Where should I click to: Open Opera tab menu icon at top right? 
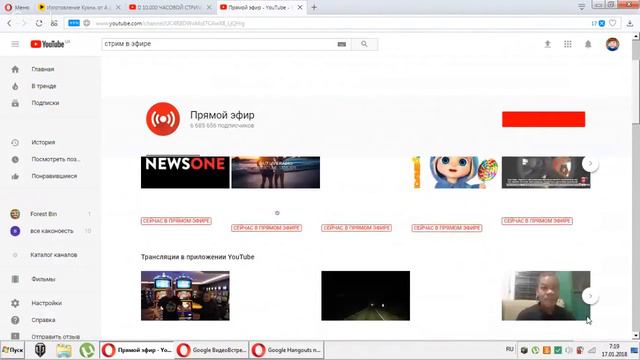582,7
